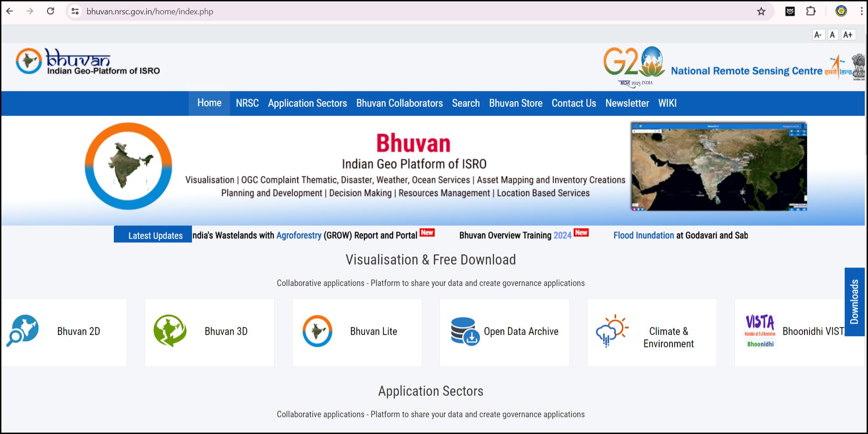This screenshot has width=868, height=434.
Task: Click the large India globe banner logo
Action: (128, 166)
